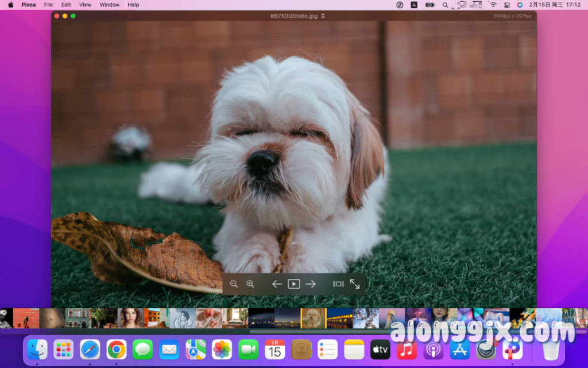
Task: Start the slideshow play button
Action: click(x=293, y=283)
